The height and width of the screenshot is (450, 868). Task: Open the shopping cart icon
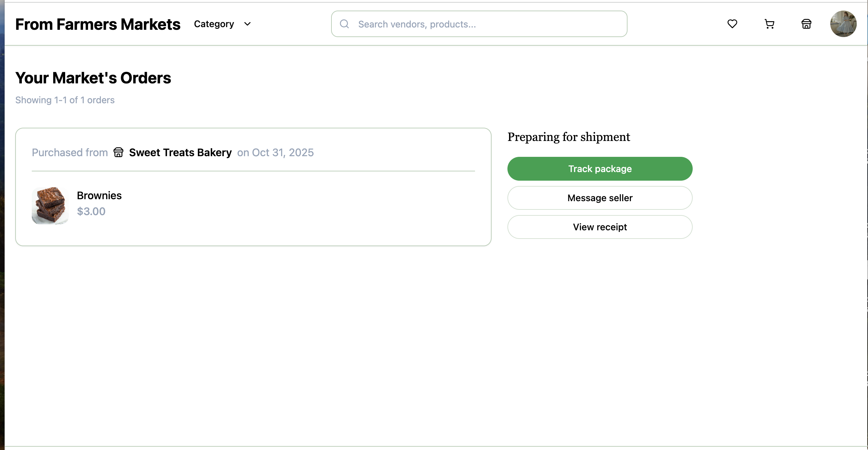point(769,24)
